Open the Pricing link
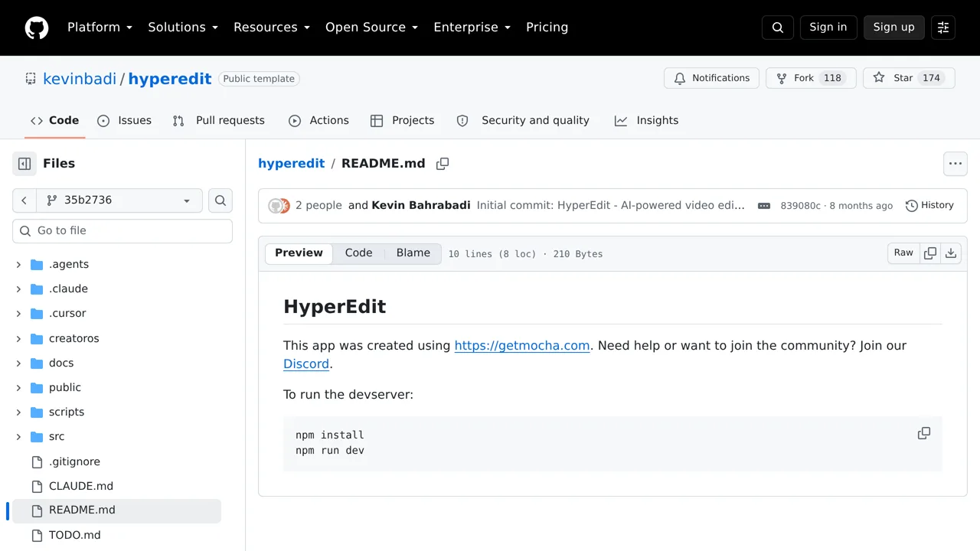The width and height of the screenshot is (980, 551). point(547,28)
